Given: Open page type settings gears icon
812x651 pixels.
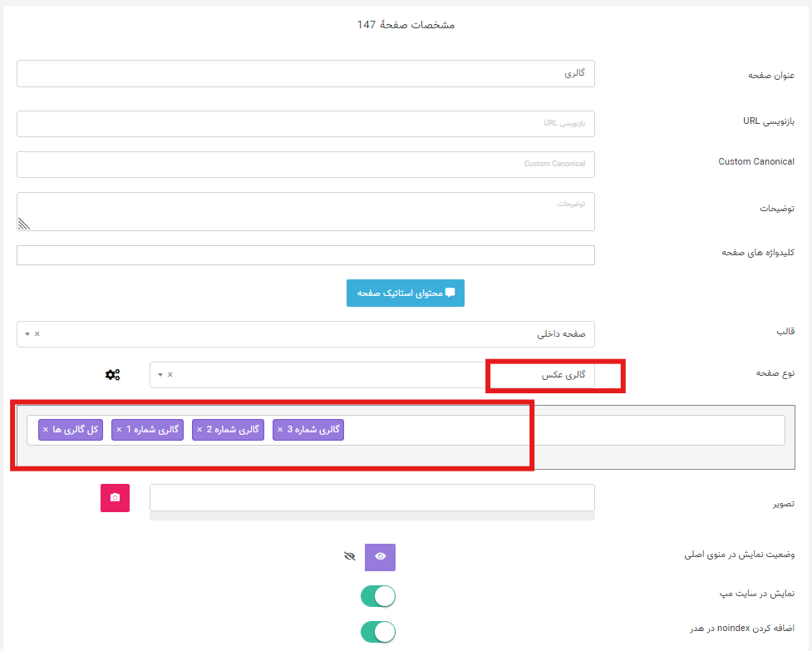Looking at the screenshot, I should (x=112, y=375).
